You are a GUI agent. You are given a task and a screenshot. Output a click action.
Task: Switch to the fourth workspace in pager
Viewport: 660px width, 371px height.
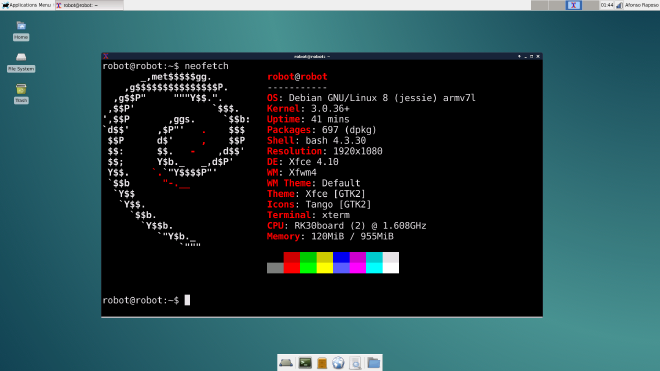[590, 5]
